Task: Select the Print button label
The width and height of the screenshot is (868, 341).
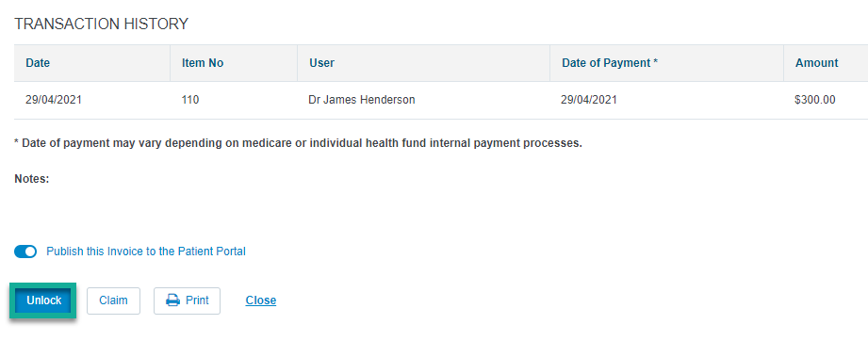Action: pos(197,300)
